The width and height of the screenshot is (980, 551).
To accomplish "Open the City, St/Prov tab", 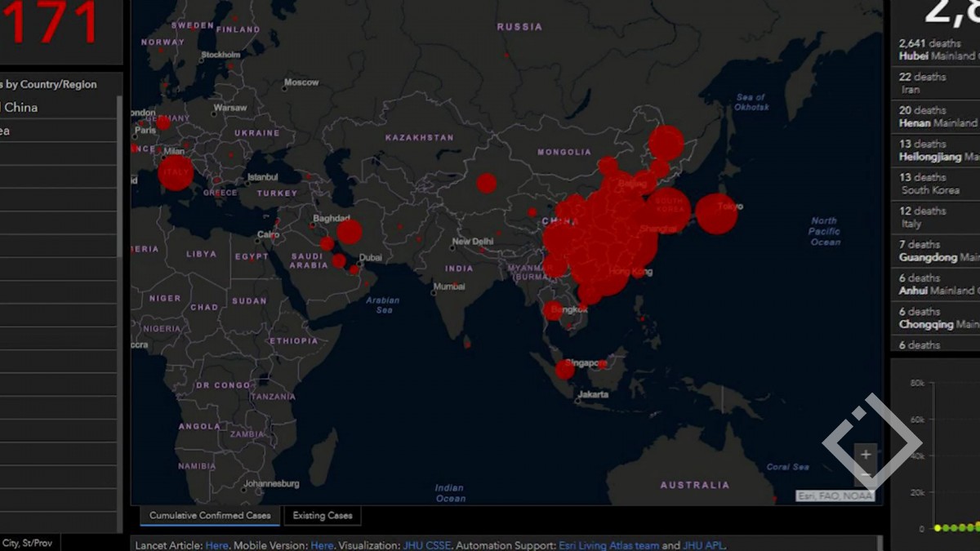I will tap(28, 543).
